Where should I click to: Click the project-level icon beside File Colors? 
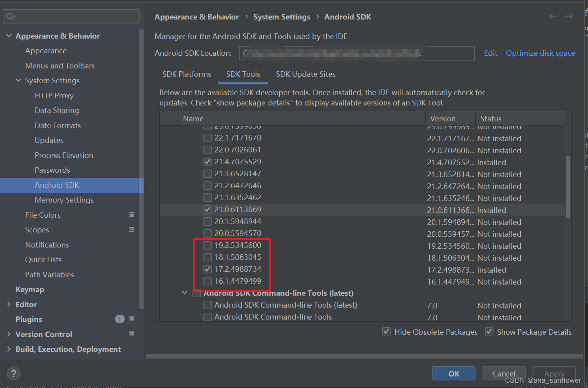(x=131, y=214)
